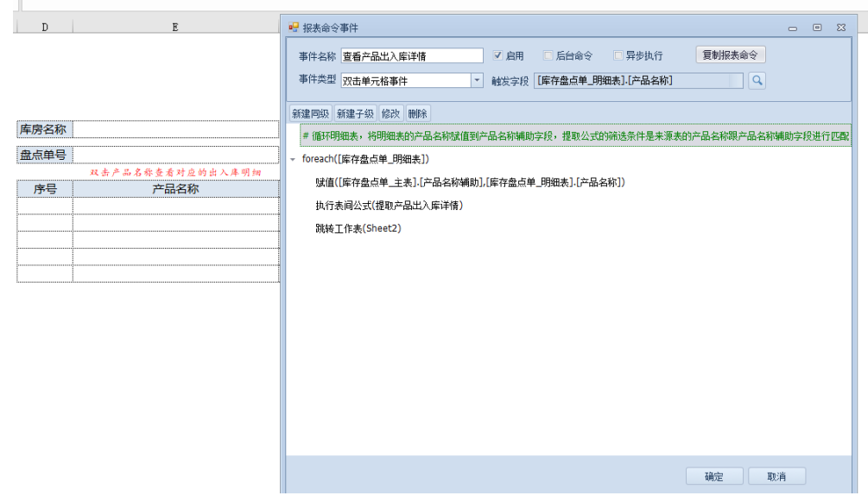Maximize the 报表命令事件 dialog
The height and width of the screenshot is (502, 868).
point(816,28)
